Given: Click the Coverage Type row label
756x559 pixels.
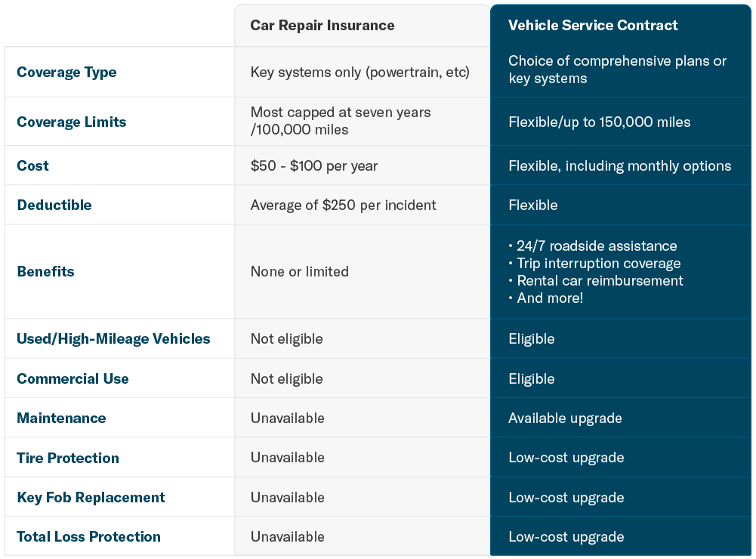Looking at the screenshot, I should pos(66,73).
